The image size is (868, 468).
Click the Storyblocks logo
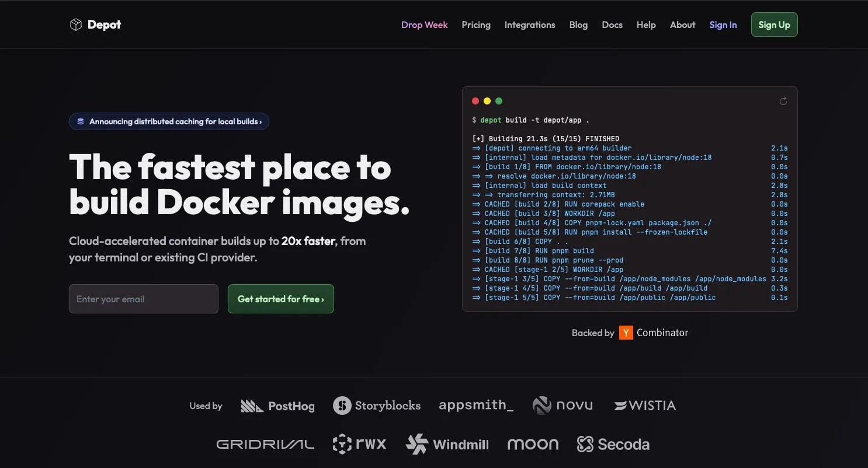(377, 406)
